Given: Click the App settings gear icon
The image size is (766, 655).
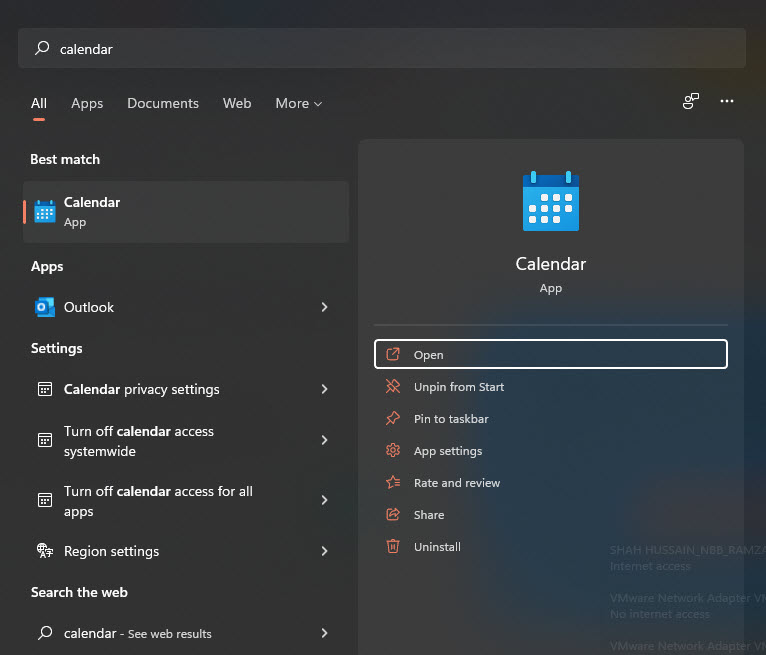Looking at the screenshot, I should pos(393,450).
